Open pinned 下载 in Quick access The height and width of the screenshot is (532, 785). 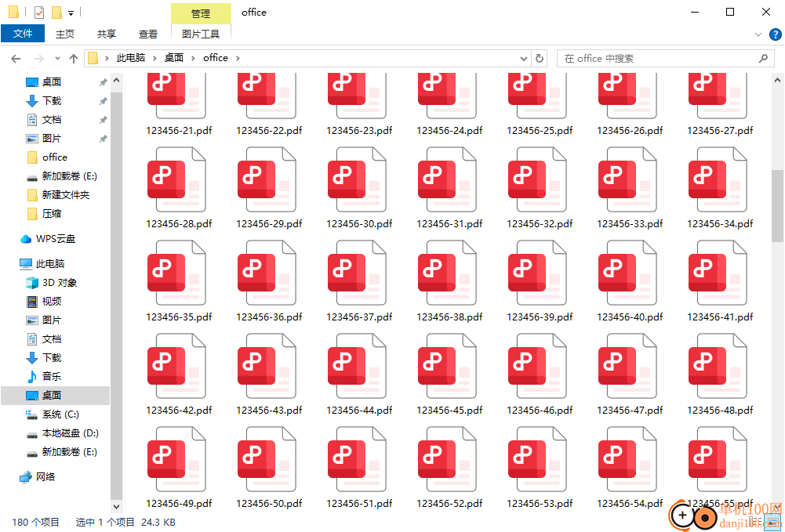(x=52, y=101)
